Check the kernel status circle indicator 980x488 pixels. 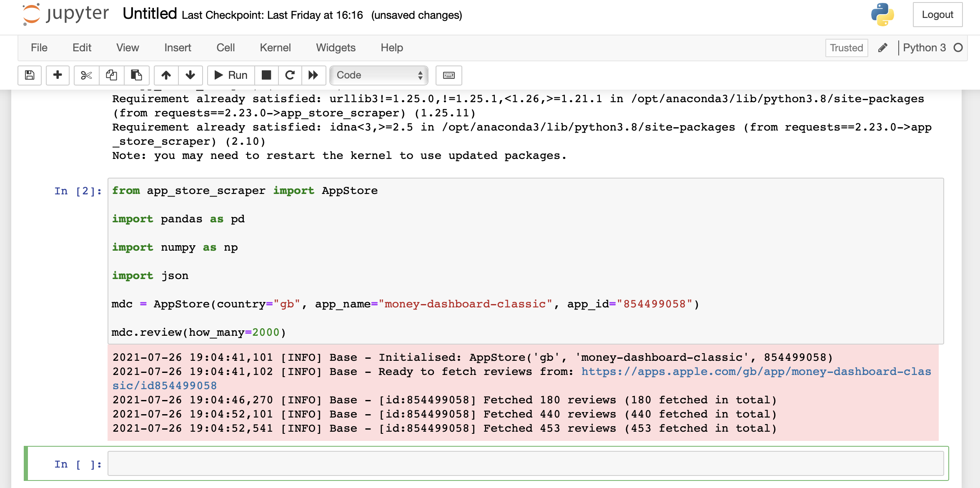coord(958,48)
